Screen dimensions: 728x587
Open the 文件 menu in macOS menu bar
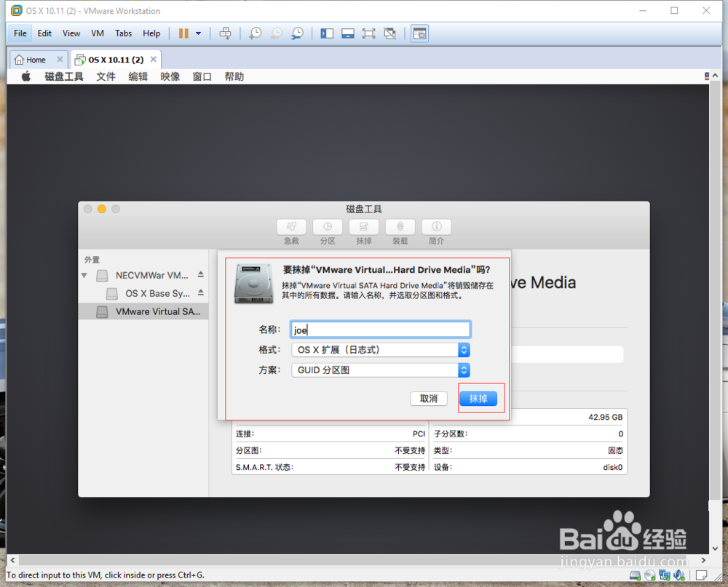pyautogui.click(x=106, y=76)
